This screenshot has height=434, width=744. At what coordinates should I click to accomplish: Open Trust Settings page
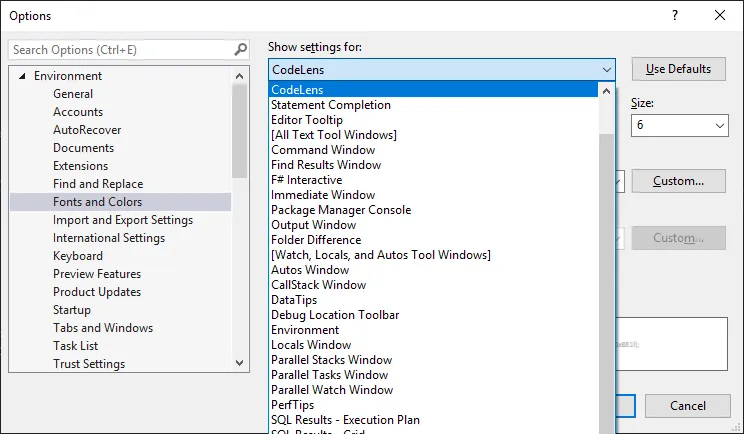coord(89,364)
